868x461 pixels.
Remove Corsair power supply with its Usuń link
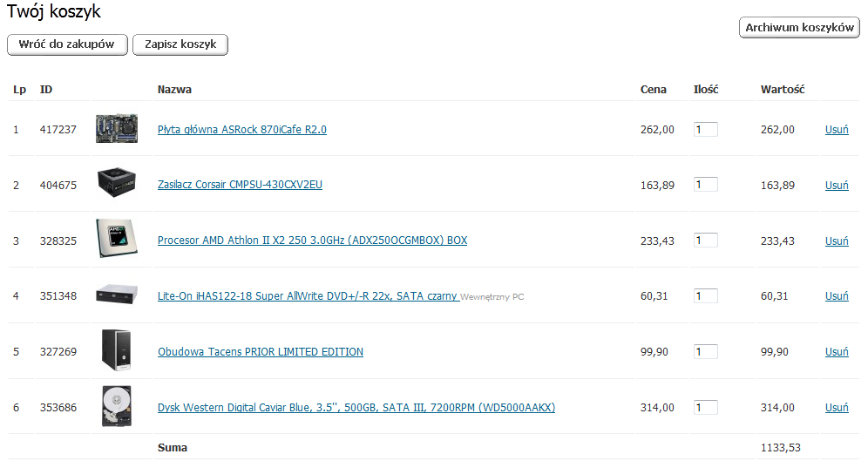(837, 186)
